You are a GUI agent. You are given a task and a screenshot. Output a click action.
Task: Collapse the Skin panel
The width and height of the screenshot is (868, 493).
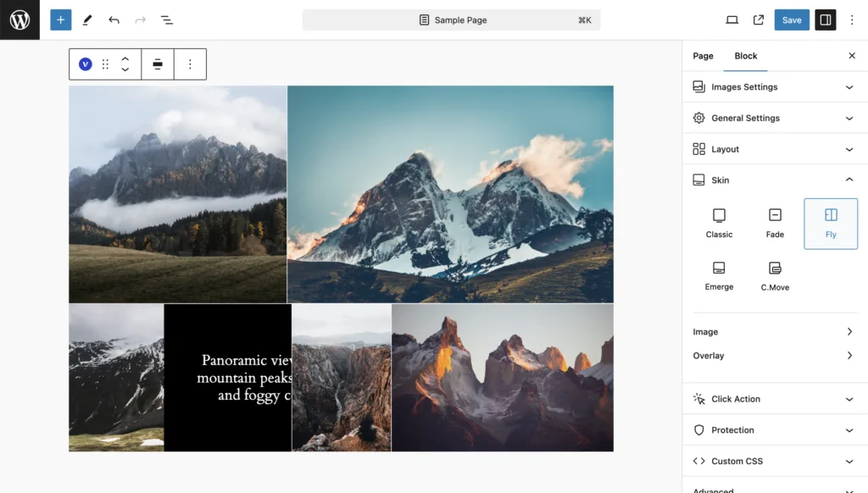point(775,180)
